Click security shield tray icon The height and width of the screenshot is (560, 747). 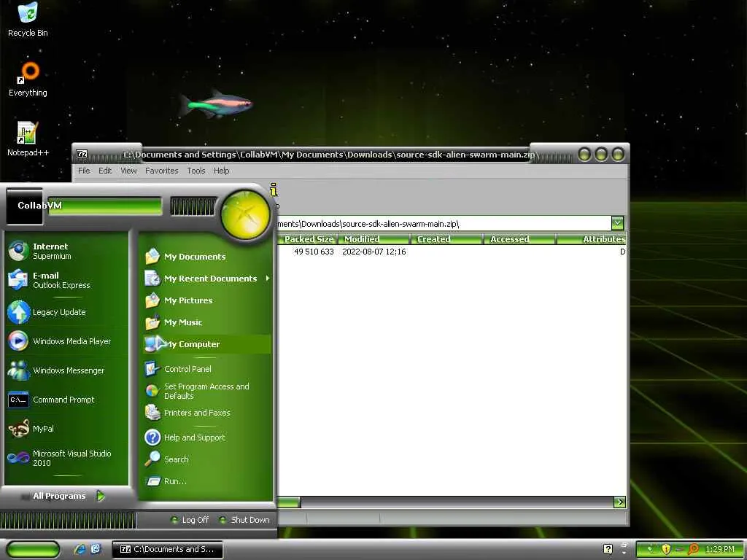pos(666,549)
